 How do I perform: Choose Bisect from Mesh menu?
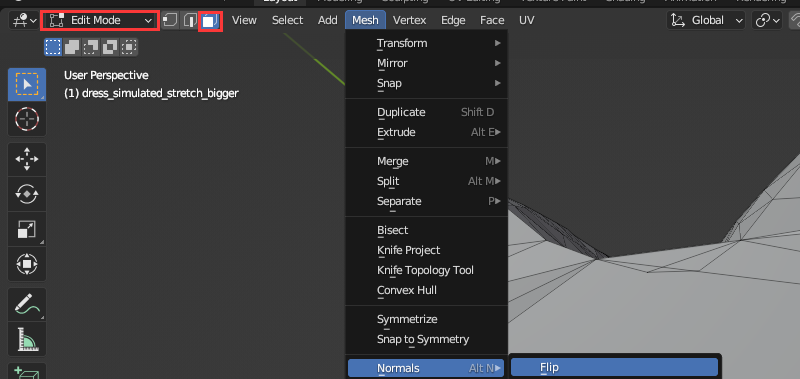click(x=427, y=230)
